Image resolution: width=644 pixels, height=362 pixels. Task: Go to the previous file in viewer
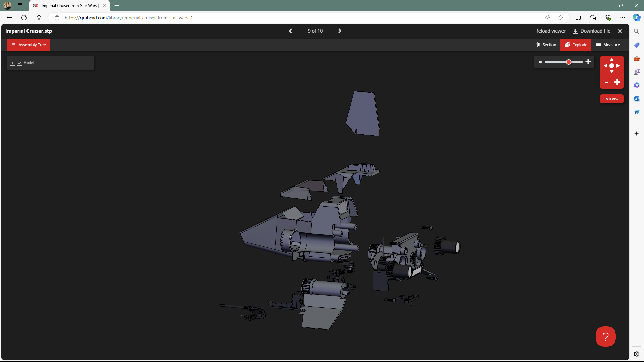(x=291, y=31)
